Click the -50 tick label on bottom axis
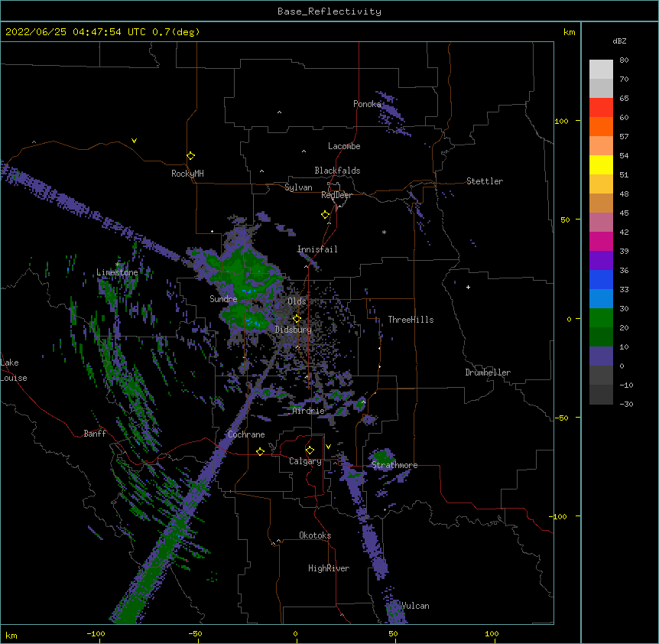 click(195, 633)
